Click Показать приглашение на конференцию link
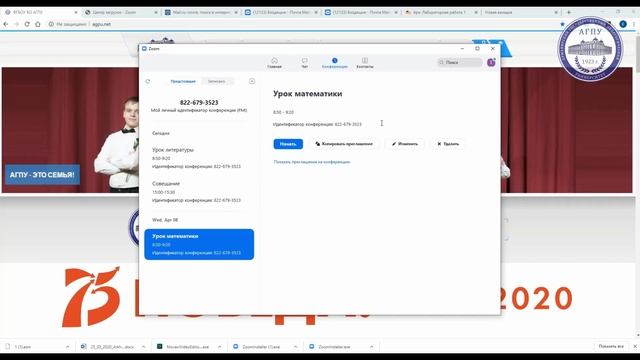Screen dimensions: 640x360 pos(312,162)
